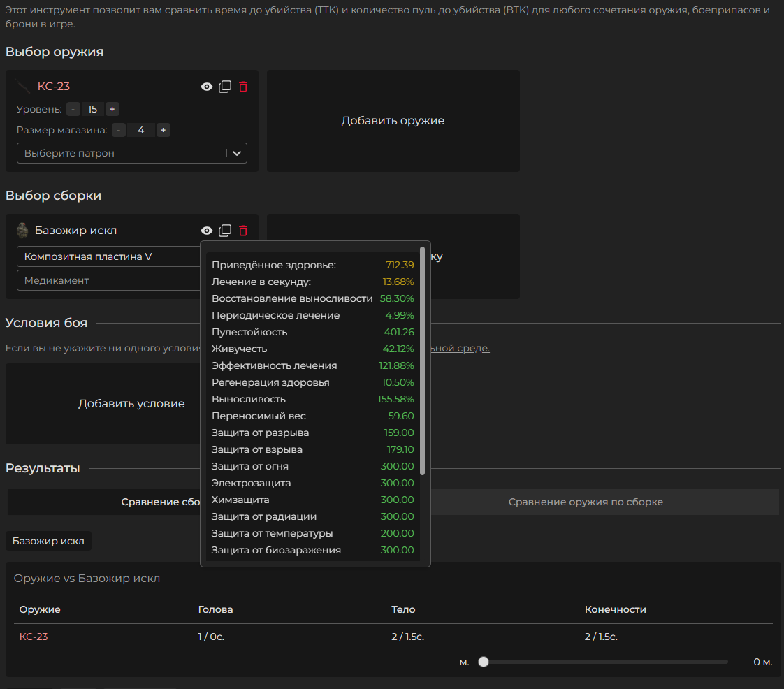Select the Базожир искл results tab
This screenshot has width=784, height=689.
coord(48,541)
